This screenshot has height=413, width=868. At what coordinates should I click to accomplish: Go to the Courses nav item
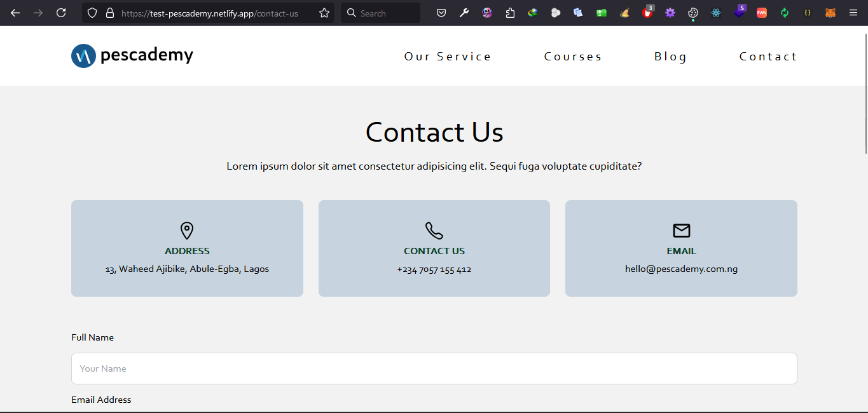pyautogui.click(x=573, y=57)
